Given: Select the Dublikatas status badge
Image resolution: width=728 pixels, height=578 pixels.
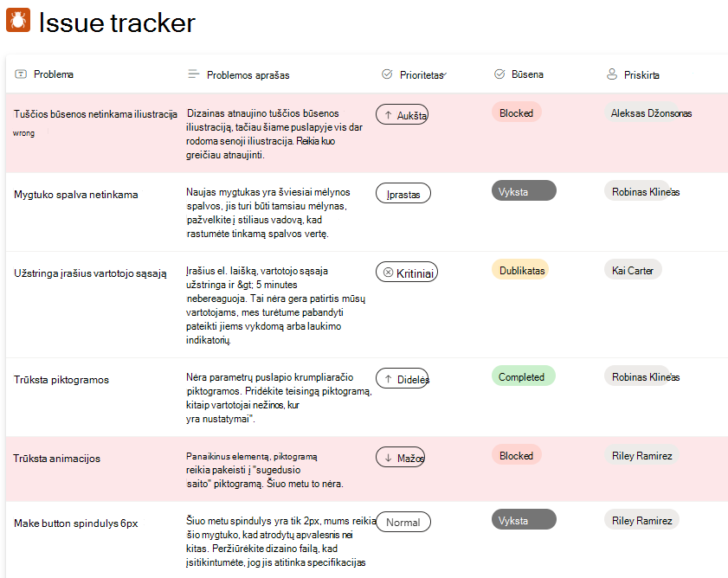Looking at the screenshot, I should 520,270.
